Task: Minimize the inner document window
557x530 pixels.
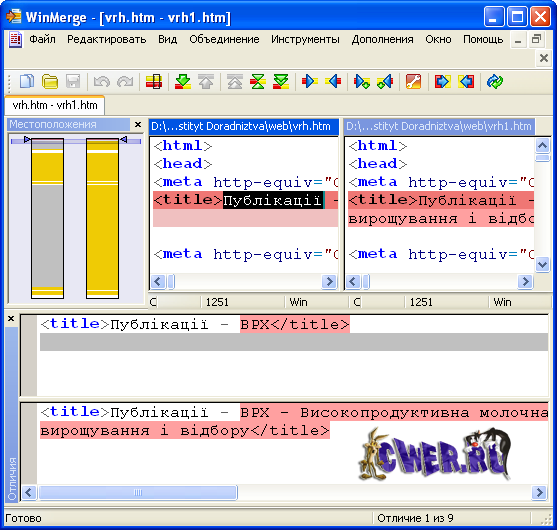Action: pos(518,40)
